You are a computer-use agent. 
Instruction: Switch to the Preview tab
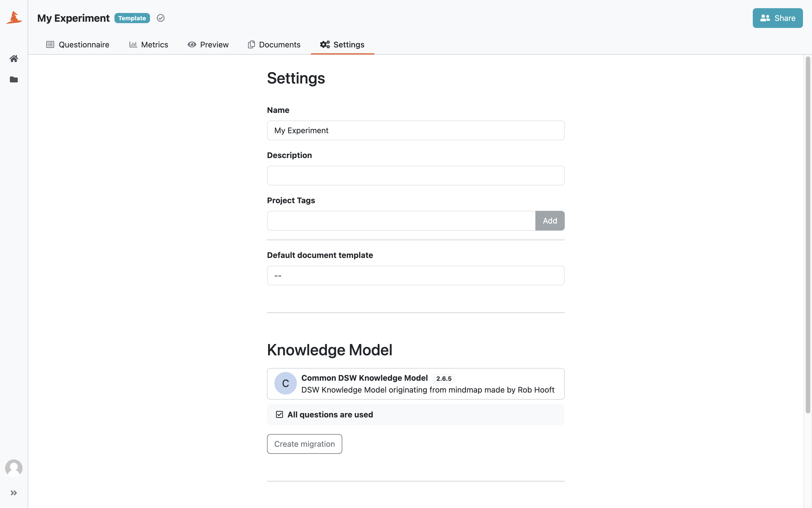[208, 45]
